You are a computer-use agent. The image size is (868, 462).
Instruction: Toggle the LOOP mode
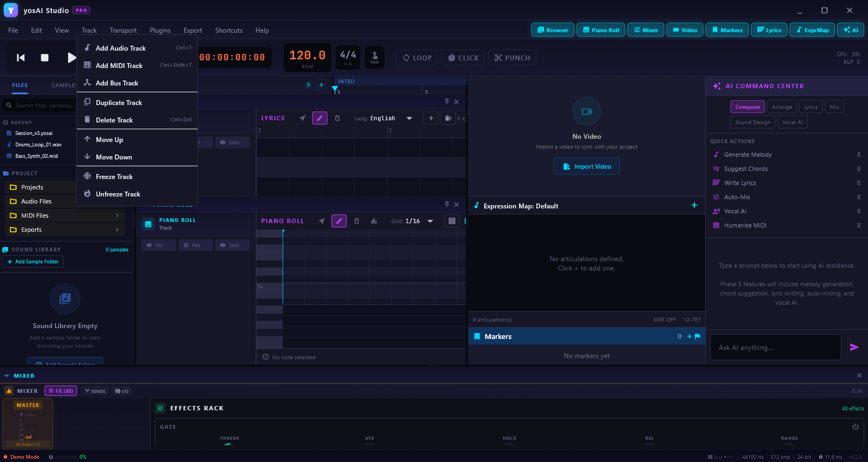coord(417,58)
